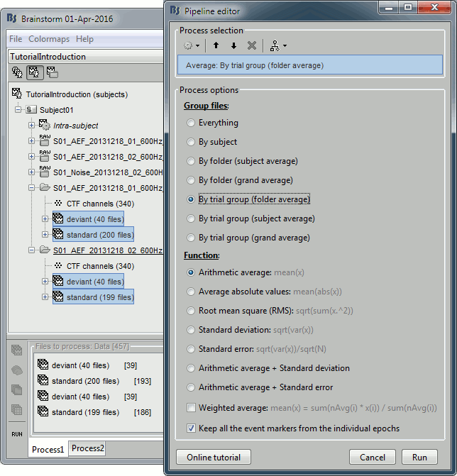Screen dimensions: 457x476
Task: Open the Colormaps menu
Action: tap(49, 39)
